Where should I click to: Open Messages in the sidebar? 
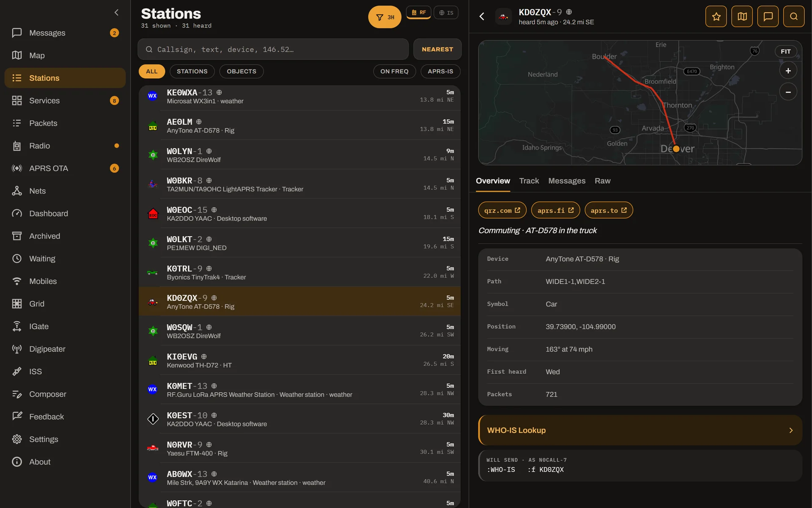[x=65, y=33]
